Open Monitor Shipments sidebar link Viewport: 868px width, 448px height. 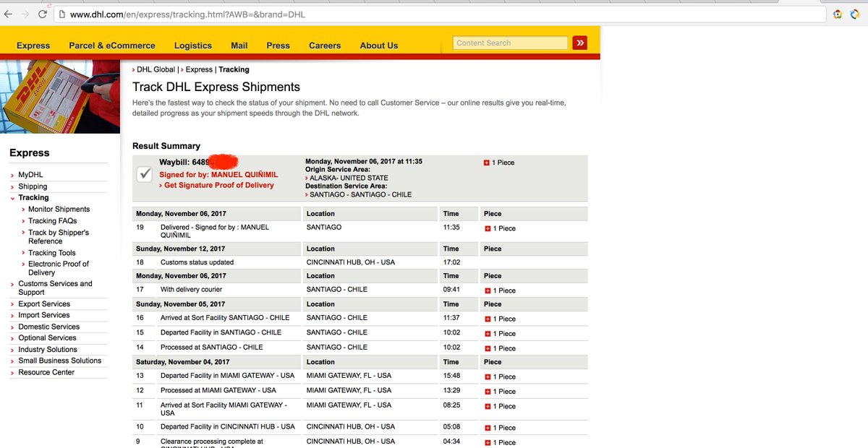point(59,210)
